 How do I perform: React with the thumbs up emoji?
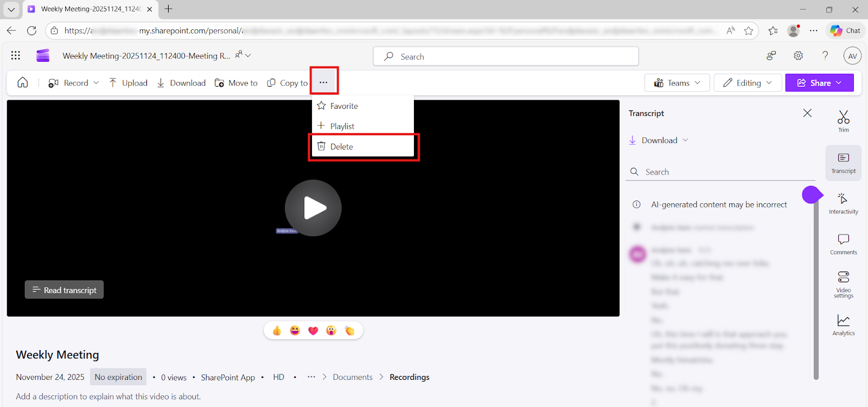(277, 331)
